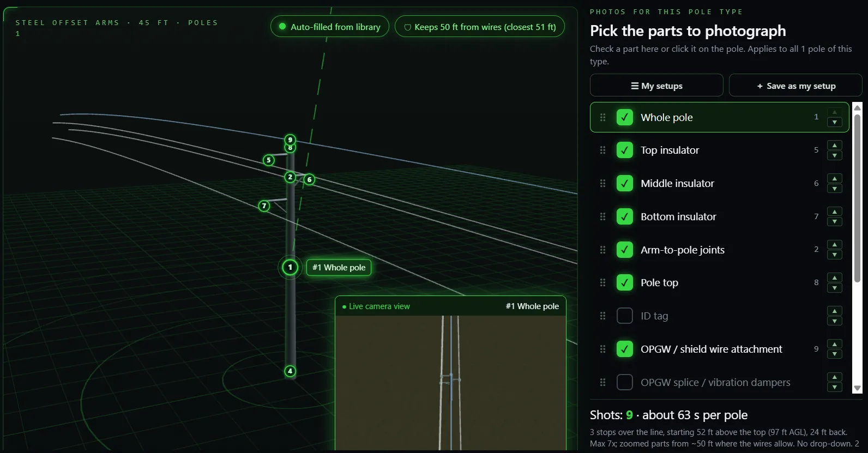
Task: Uncheck OPGW / shield wire attachment checkbox
Action: [625, 349]
